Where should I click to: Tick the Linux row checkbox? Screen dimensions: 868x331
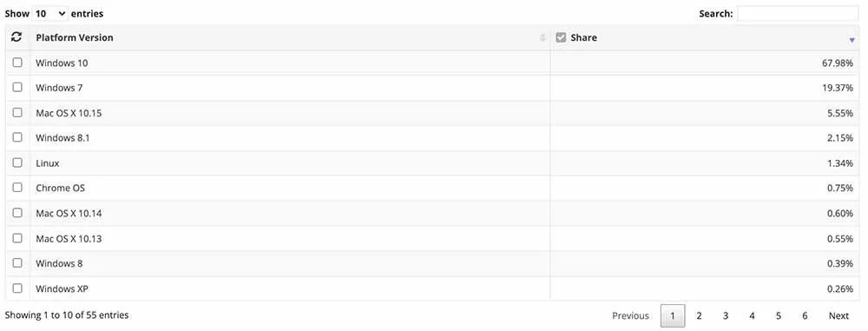point(17,162)
